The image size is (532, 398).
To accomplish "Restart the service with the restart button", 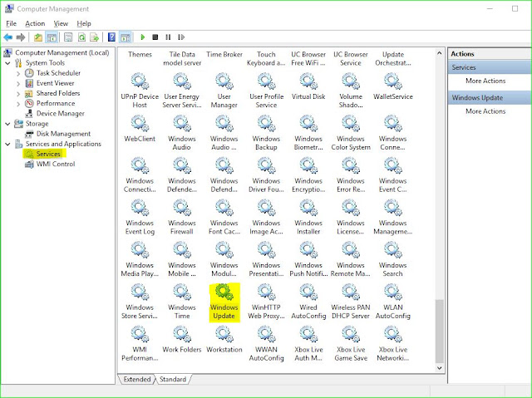I will [181, 37].
